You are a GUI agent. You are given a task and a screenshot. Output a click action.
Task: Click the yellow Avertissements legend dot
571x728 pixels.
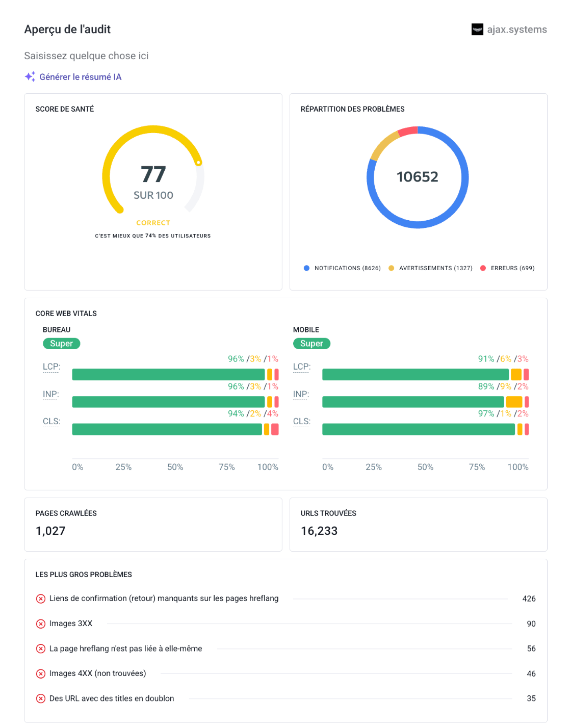pos(391,268)
